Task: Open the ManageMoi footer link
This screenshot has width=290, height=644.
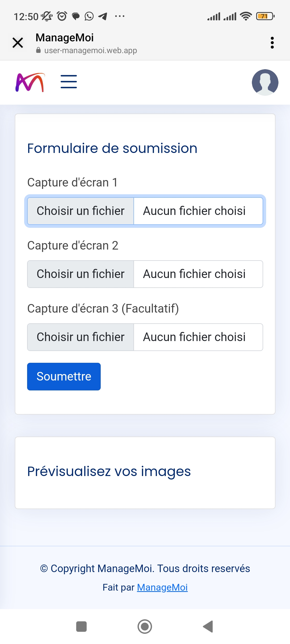Action: 162,587
